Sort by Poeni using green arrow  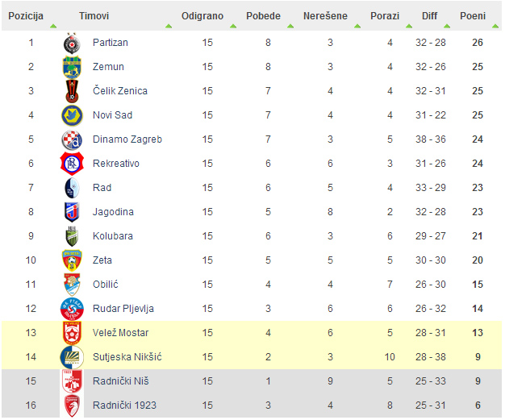(495, 26)
